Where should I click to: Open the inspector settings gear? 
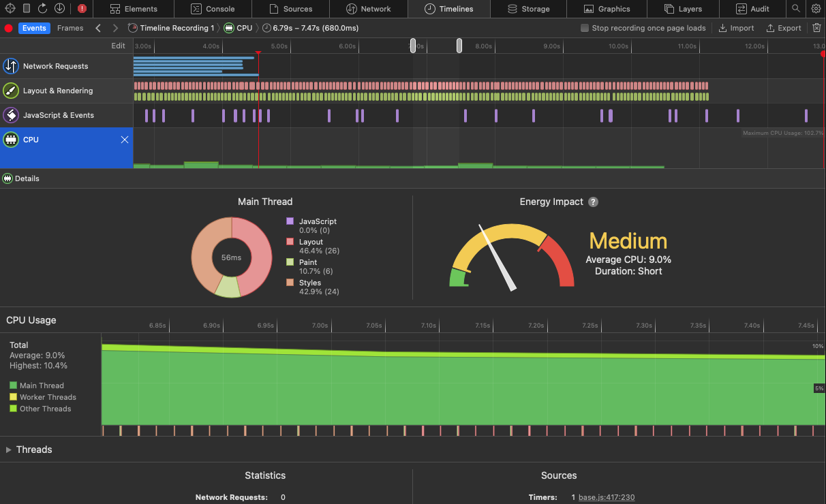coord(816,9)
